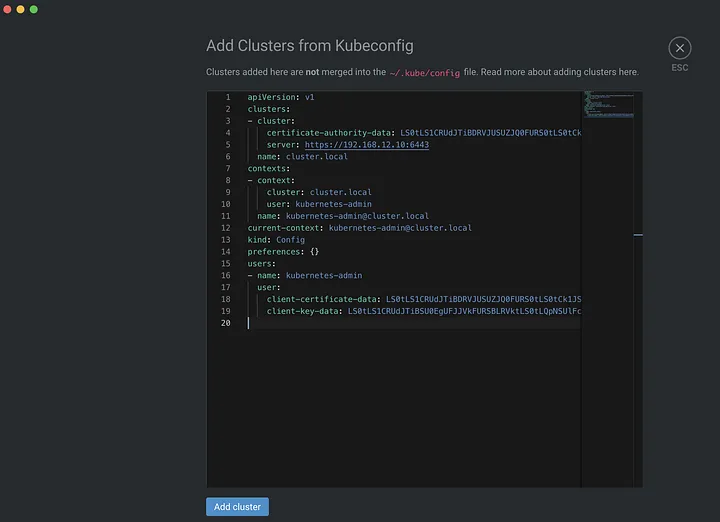
Task: Click the ~/.kube/config path in the description
Action: (x=425, y=73)
